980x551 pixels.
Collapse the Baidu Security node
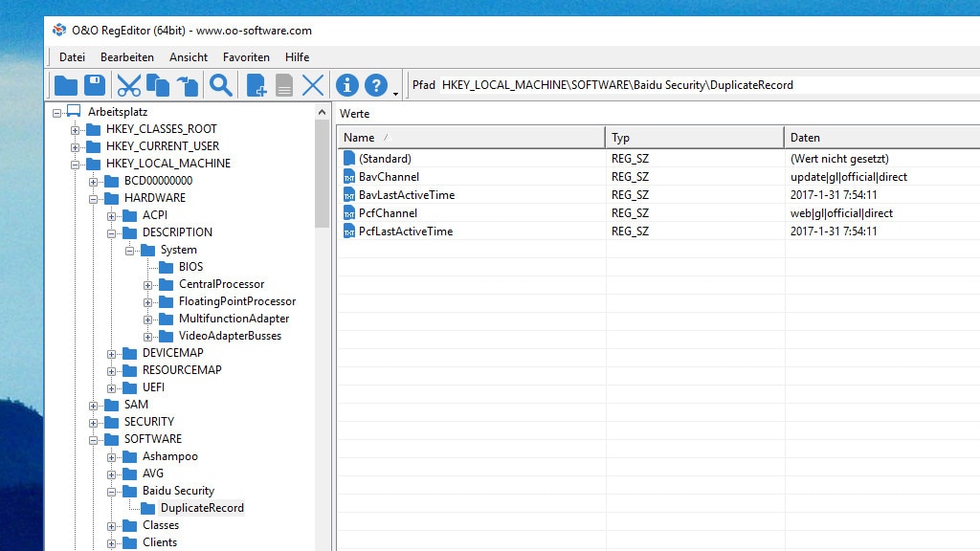click(x=111, y=493)
